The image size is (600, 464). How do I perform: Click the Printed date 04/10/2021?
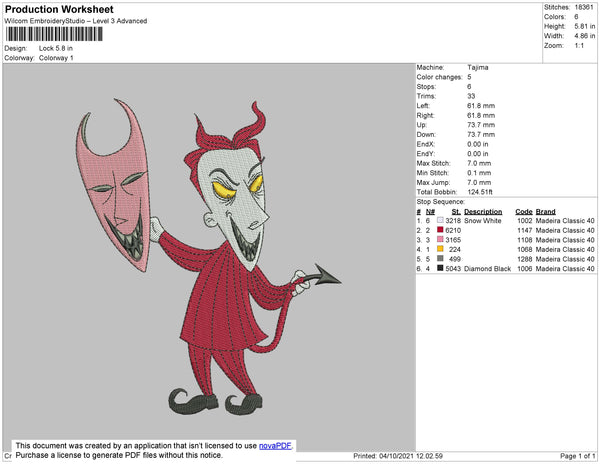pyautogui.click(x=398, y=456)
